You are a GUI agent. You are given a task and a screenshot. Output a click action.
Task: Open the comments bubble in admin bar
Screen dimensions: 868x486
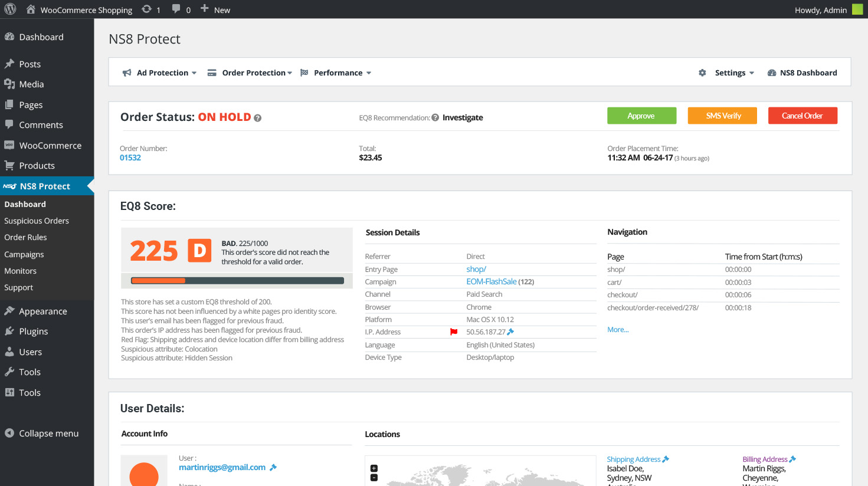pos(176,9)
